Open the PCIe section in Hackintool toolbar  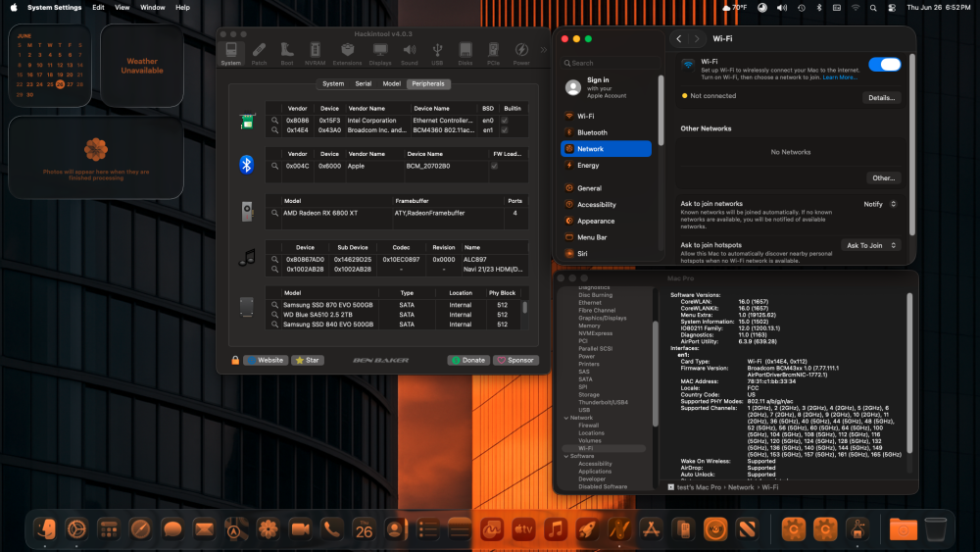click(493, 54)
